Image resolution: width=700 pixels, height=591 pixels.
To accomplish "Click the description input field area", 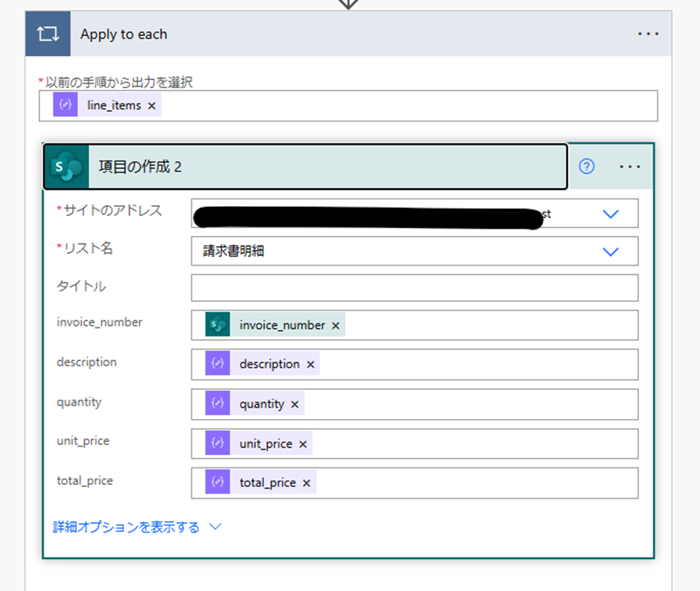I will (415, 365).
